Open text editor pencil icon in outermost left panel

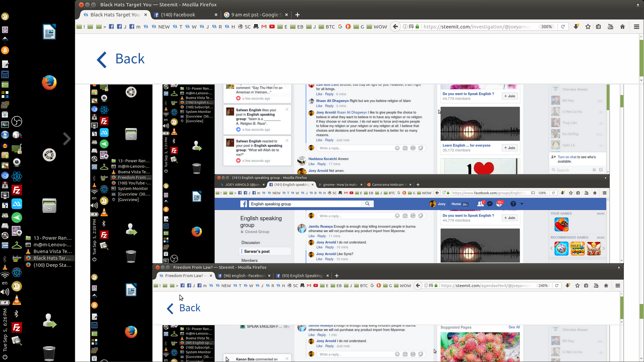[5, 64]
